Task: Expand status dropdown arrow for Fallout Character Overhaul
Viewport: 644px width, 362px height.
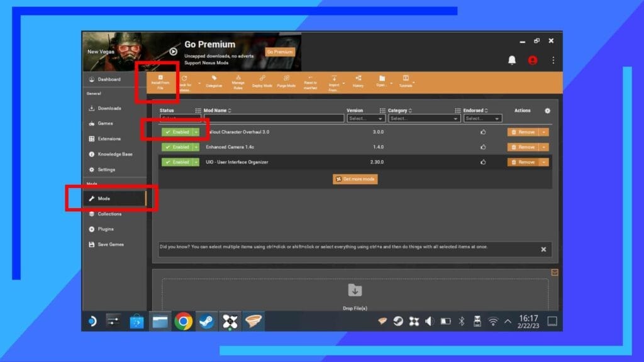Action: tap(196, 132)
